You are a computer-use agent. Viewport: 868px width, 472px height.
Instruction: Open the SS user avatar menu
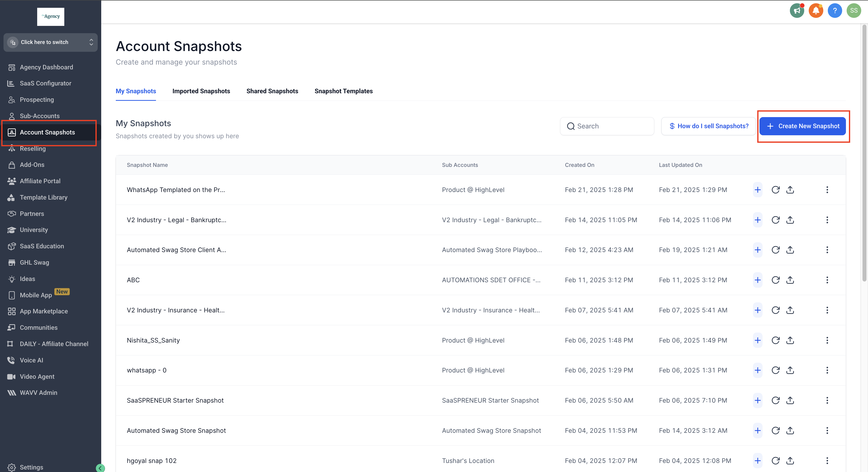pyautogui.click(x=853, y=11)
